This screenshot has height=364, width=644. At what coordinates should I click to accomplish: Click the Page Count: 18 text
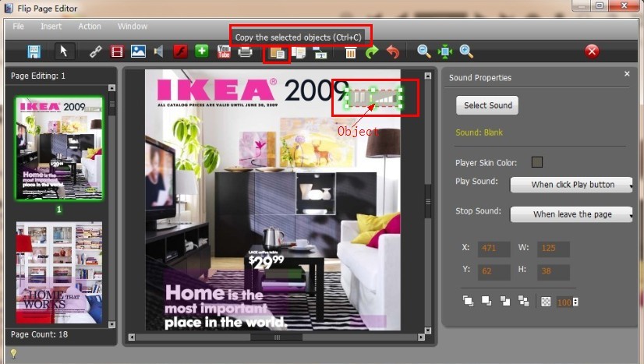40,334
